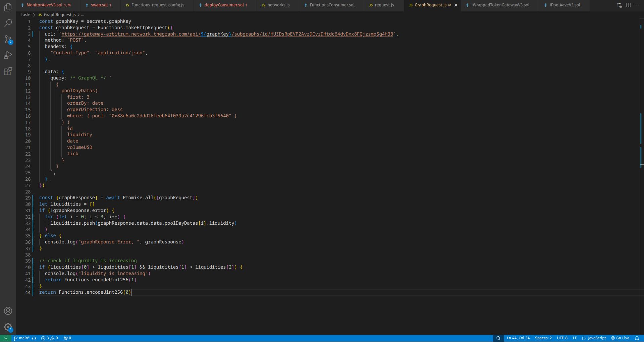This screenshot has height=342, width=644.
Task: Switch to Functions-request-config.js tab
Action: tap(158, 5)
